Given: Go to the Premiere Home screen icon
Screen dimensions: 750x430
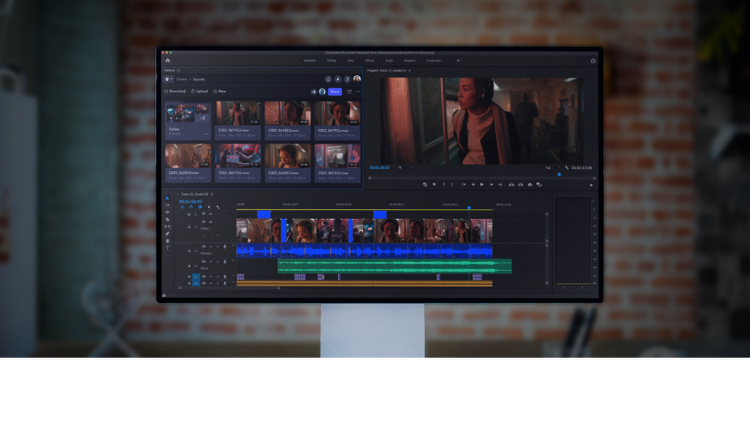Looking at the screenshot, I should (x=167, y=61).
